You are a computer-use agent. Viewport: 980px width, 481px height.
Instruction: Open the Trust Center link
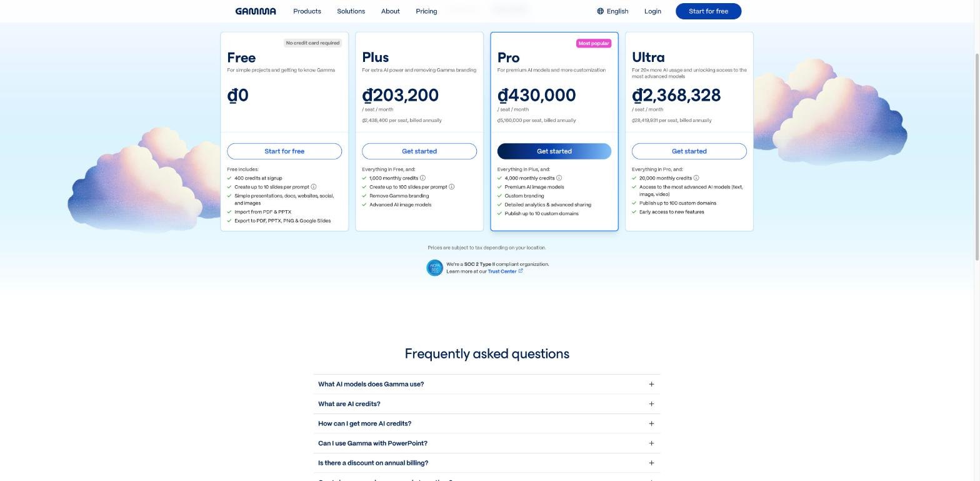502,271
